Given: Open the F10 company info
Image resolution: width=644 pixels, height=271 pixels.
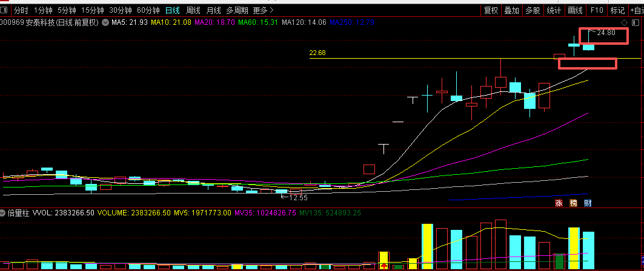Looking at the screenshot, I should (596, 10).
